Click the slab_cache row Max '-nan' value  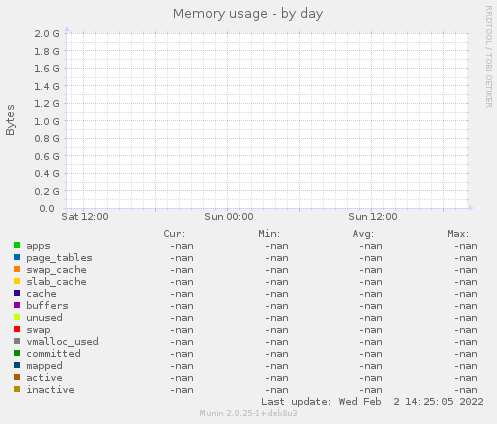click(x=466, y=282)
